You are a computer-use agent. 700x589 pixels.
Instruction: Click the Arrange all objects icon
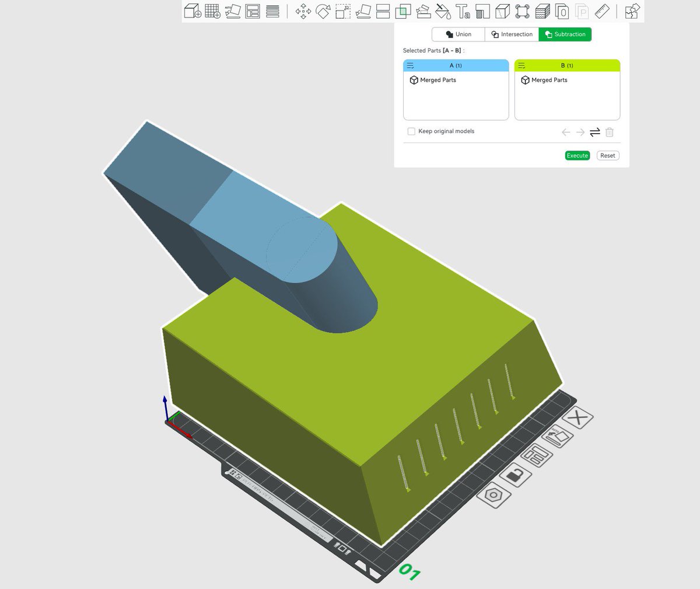[x=253, y=11]
